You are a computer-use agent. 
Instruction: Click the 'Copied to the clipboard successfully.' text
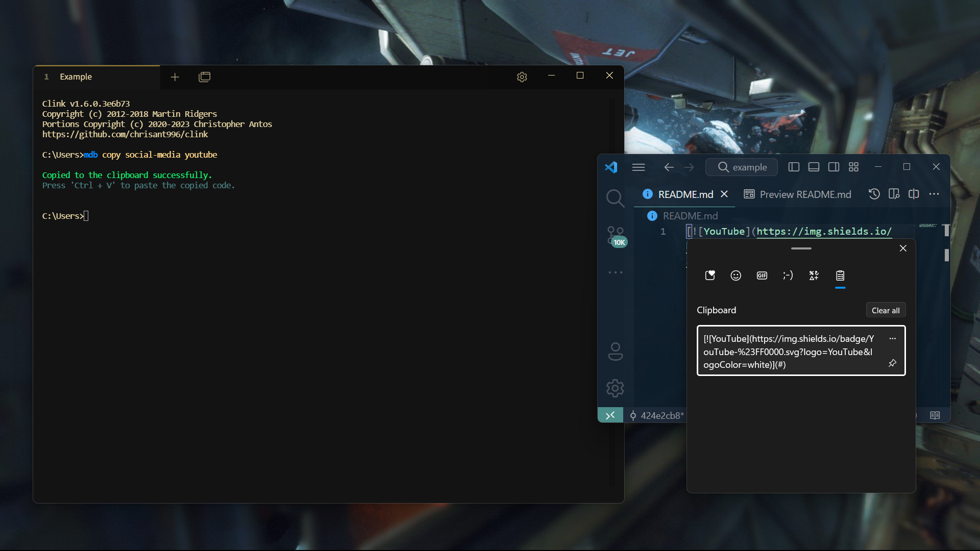click(x=127, y=176)
